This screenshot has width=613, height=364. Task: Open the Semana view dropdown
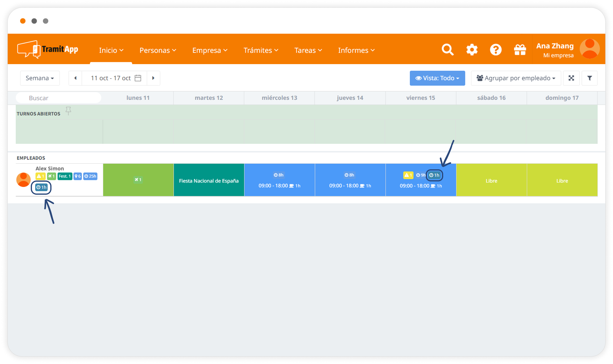40,78
